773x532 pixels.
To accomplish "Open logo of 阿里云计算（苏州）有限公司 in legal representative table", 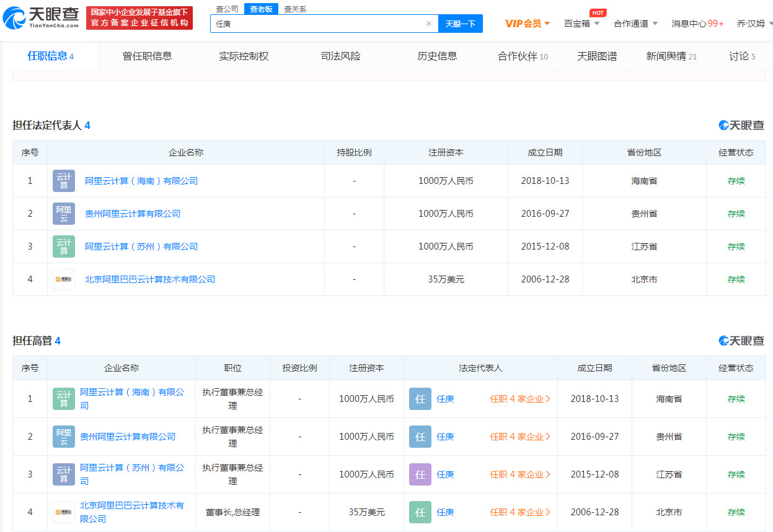I will pos(64,246).
